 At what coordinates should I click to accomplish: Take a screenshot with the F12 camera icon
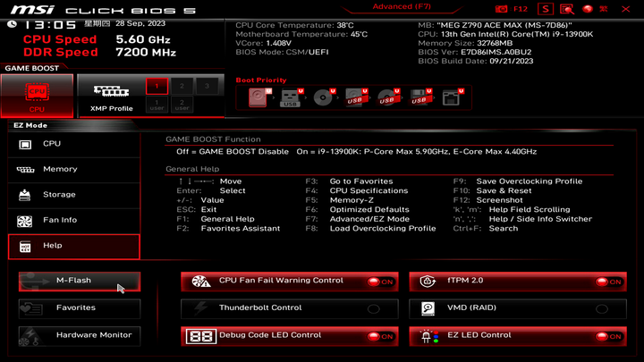(x=501, y=9)
